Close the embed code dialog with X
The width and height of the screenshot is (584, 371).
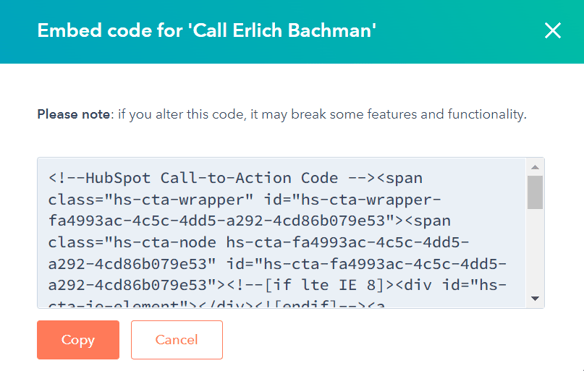pyautogui.click(x=553, y=31)
